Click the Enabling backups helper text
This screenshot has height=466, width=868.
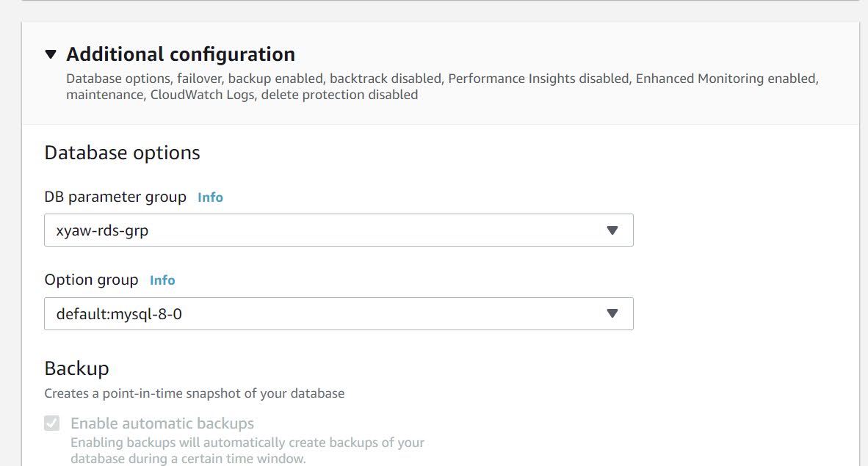click(247, 451)
